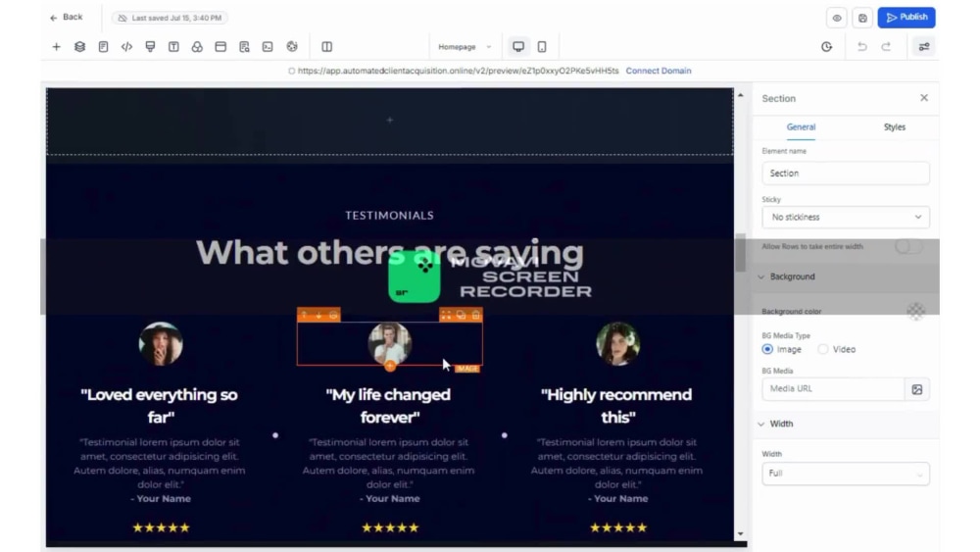Screen dimensions: 980x552
Task: Switch to the Styles tab
Action: (x=895, y=126)
